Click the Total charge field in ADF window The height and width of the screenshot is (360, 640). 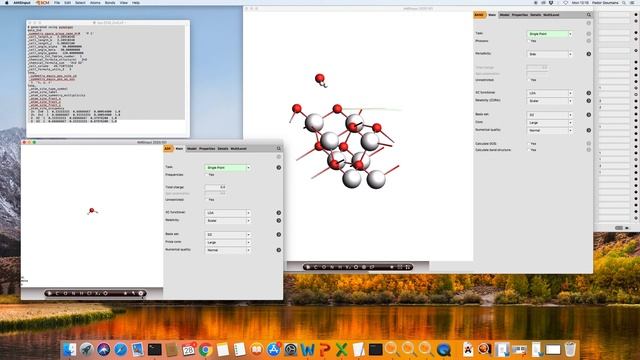click(x=216, y=187)
